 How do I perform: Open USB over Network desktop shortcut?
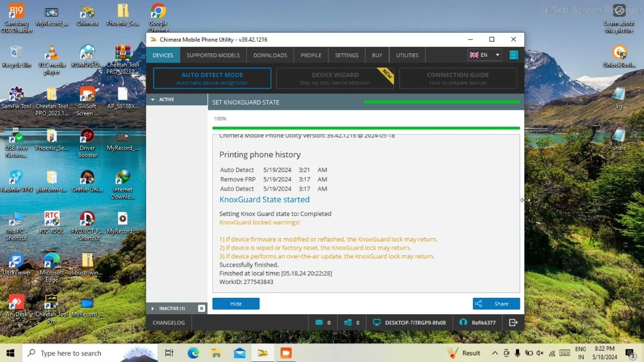pos(17,143)
